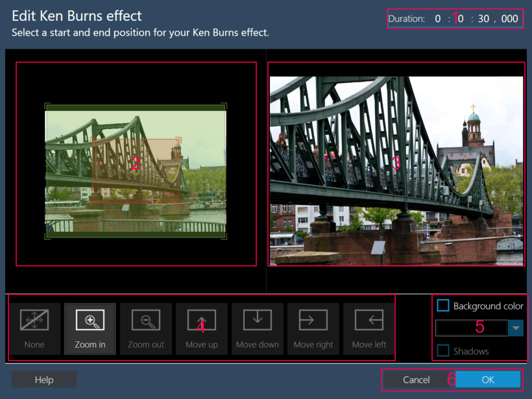Select the Move left effect
Screen dimensions: 532x399
[x=369, y=329]
